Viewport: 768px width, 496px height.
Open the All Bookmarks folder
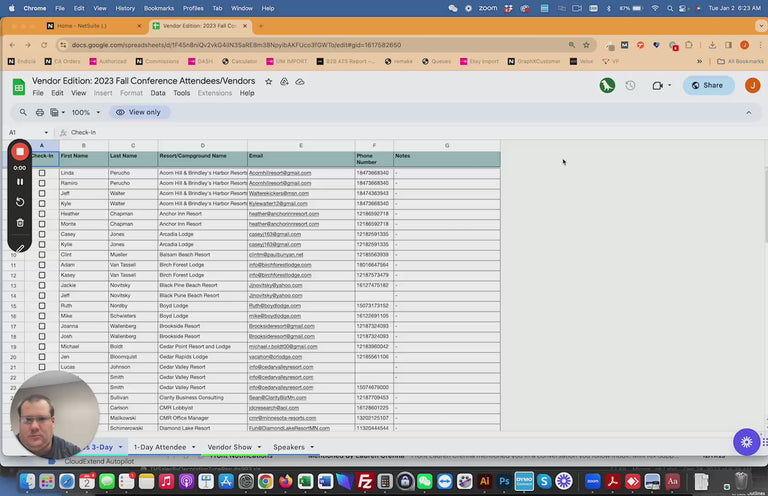(x=740, y=61)
